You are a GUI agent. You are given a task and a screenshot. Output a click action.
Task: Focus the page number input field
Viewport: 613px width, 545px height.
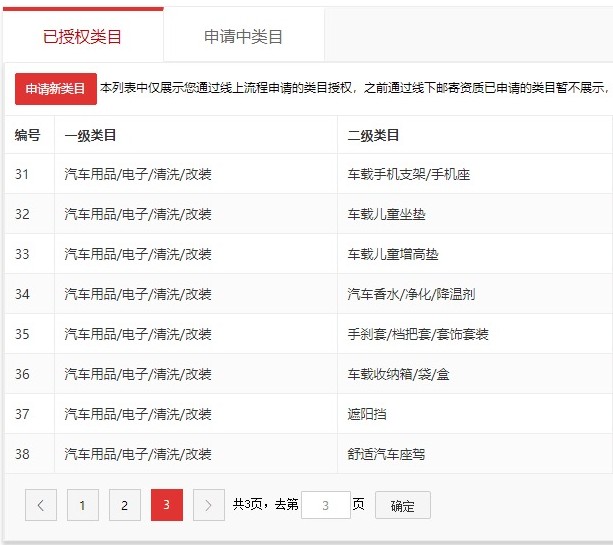pyautogui.click(x=326, y=505)
